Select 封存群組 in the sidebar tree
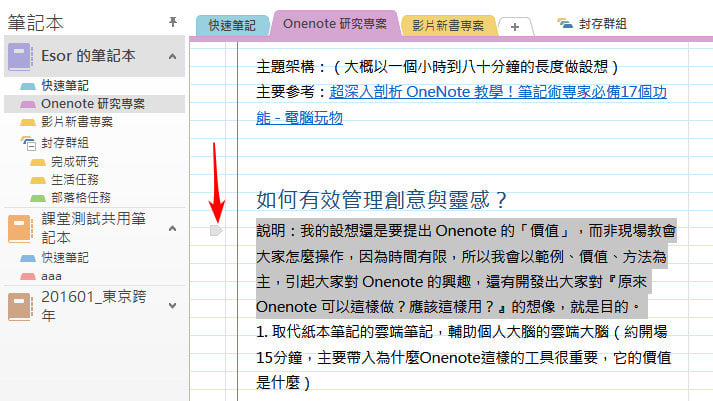 click(x=65, y=143)
